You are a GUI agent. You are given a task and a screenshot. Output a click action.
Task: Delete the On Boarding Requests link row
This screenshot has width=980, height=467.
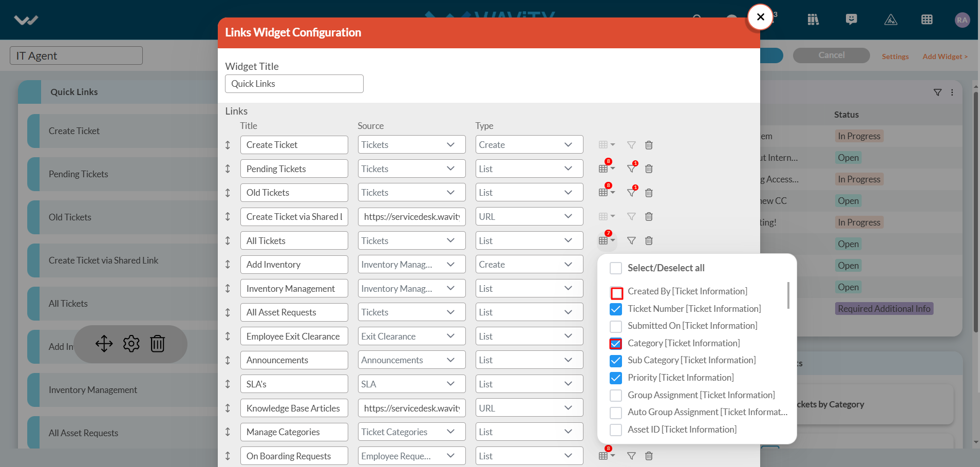pyautogui.click(x=649, y=456)
